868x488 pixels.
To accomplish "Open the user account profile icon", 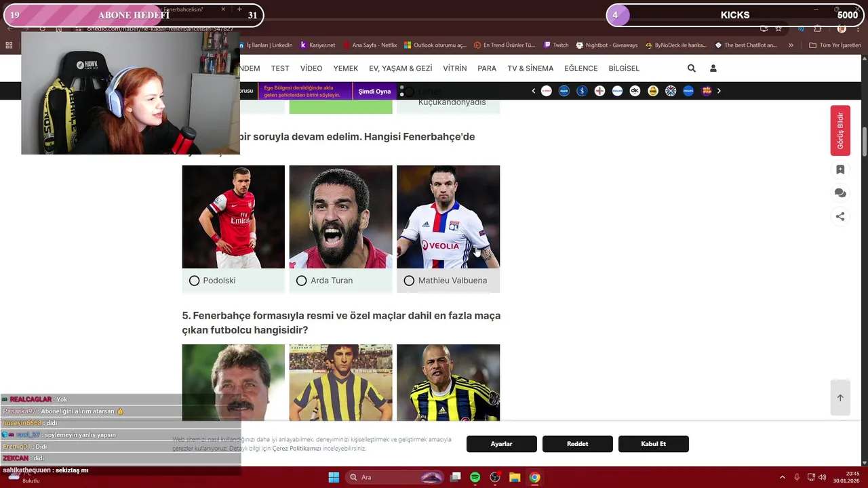I will coord(713,68).
